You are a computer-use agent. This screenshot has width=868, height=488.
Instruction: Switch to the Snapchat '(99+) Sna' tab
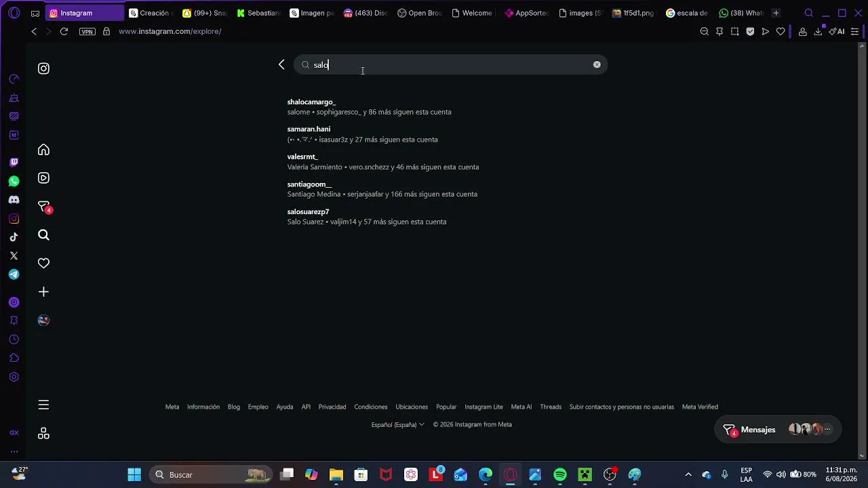coord(205,13)
